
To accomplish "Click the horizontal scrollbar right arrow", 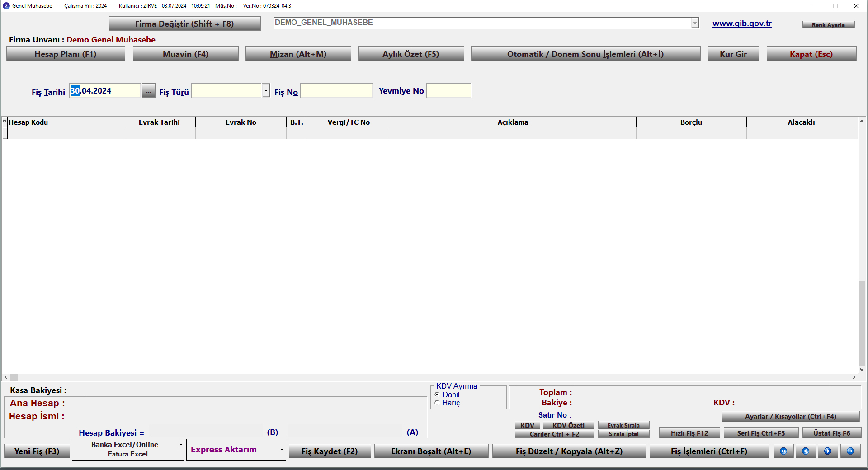I will coord(854,377).
